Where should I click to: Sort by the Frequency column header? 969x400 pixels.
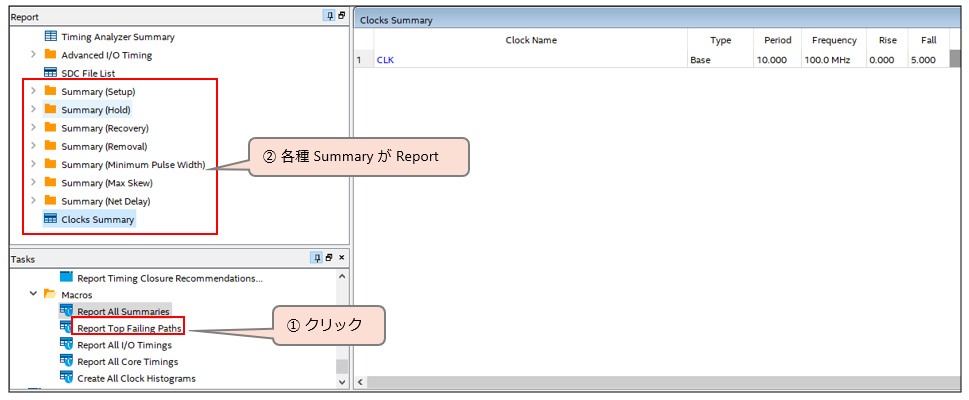[x=833, y=40]
